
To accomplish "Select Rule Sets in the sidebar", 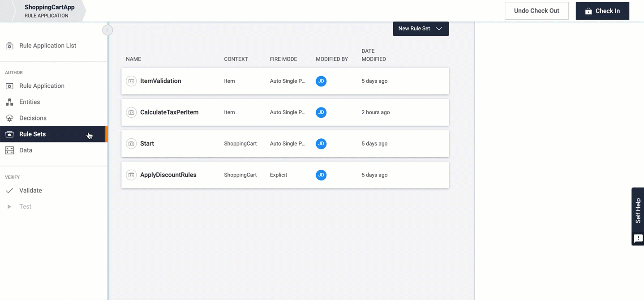I will [x=53, y=134].
